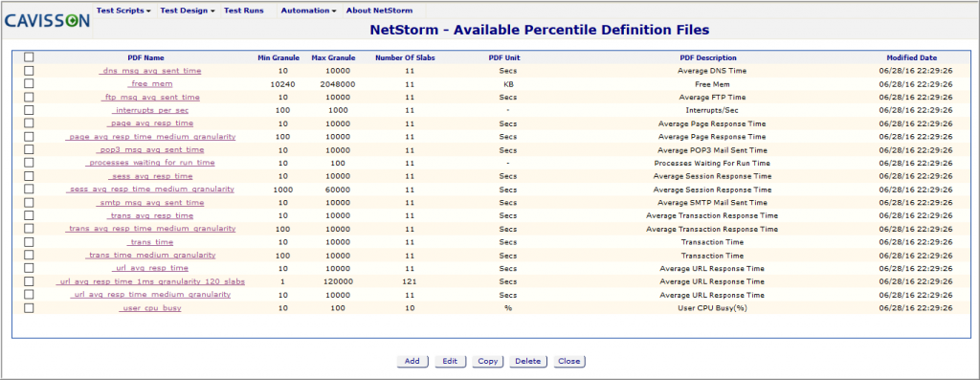This screenshot has height=380, width=980.
Task: Click the Close button below table
Action: [x=569, y=361]
